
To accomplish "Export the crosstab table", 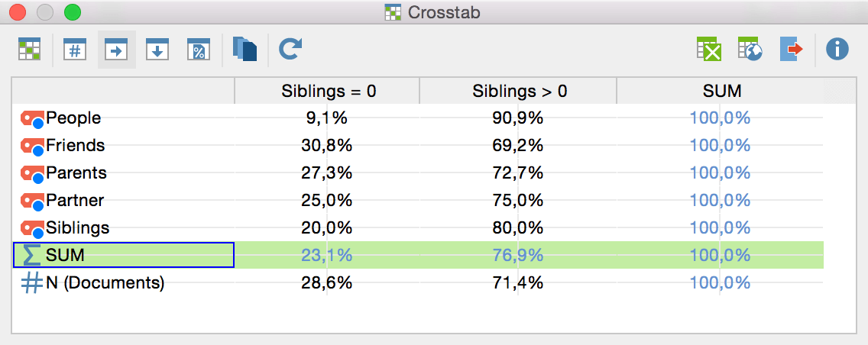I will [x=792, y=49].
